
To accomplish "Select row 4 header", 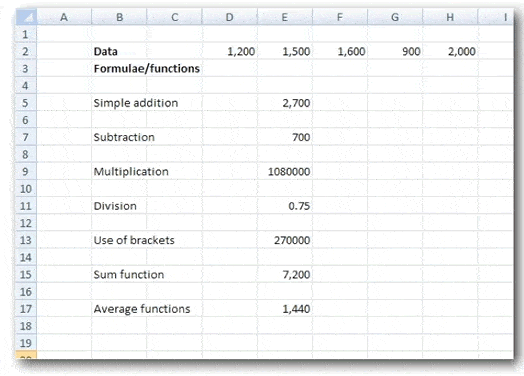I will pos(26,86).
